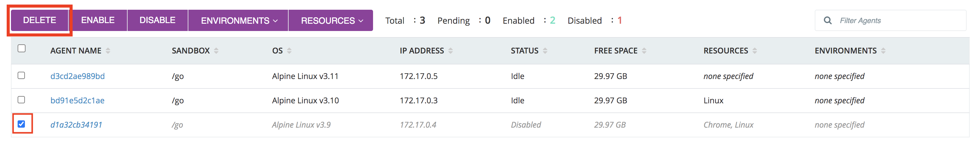Open agent d3cd2ae989bd link

[x=77, y=76]
